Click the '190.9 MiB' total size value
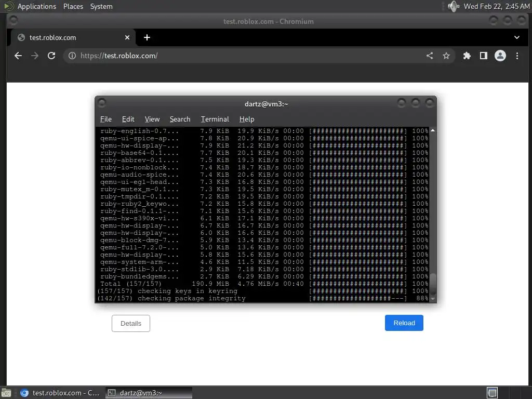Screen dimensions: 532x399 (x=210, y=284)
